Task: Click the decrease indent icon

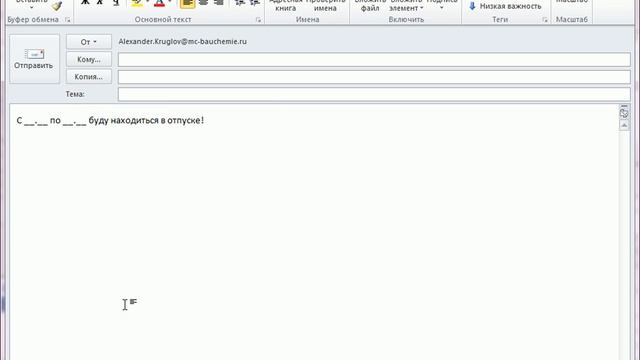Action: 240,3
